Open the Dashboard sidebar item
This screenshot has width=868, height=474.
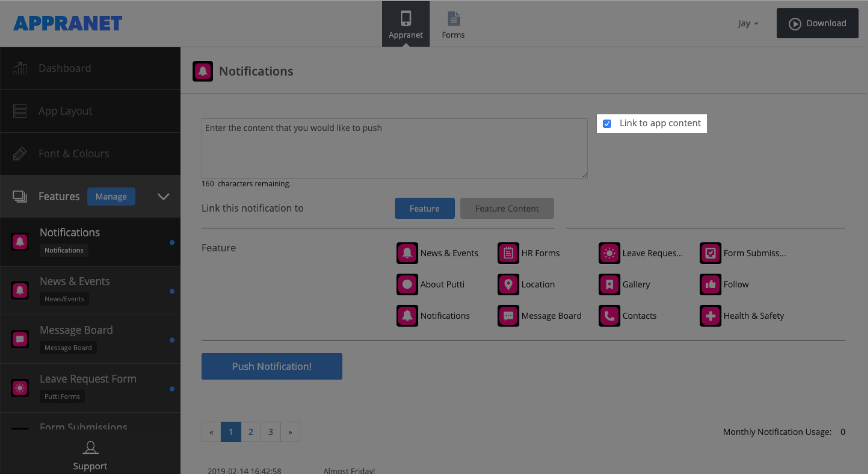point(90,68)
